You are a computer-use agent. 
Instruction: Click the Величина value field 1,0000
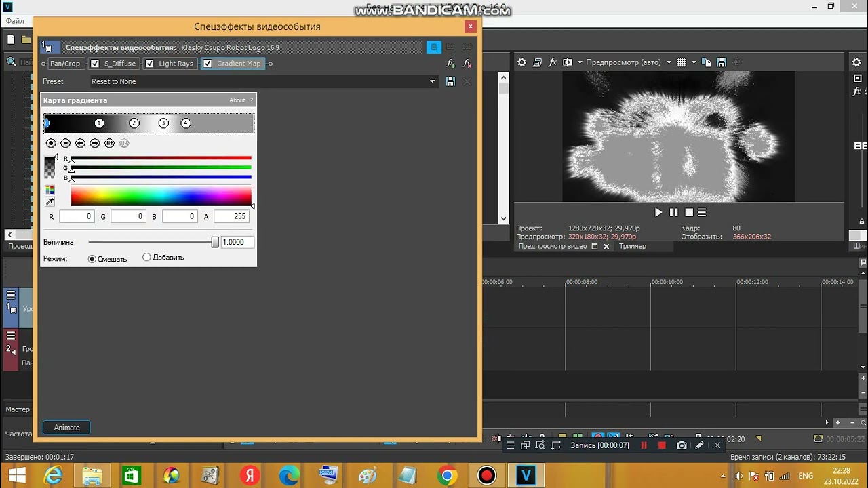237,242
